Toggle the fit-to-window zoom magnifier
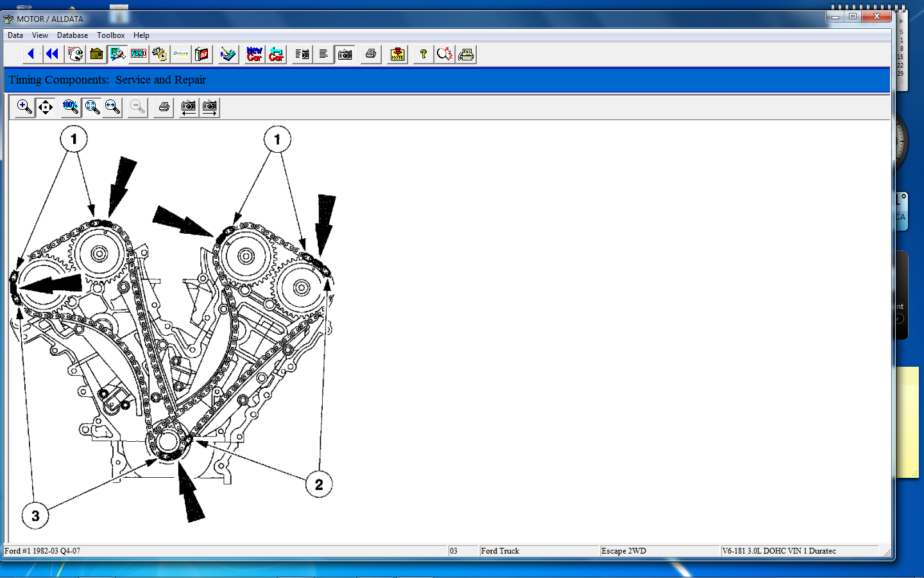 (x=92, y=107)
